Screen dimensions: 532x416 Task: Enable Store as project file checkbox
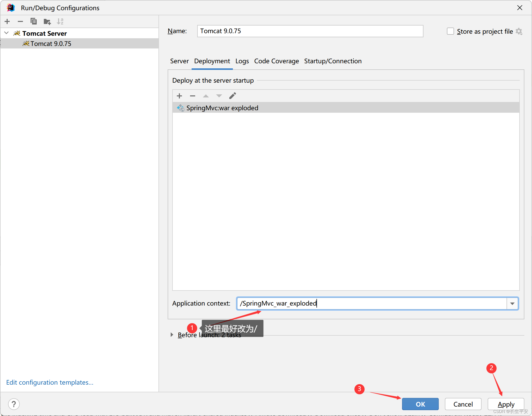(450, 31)
